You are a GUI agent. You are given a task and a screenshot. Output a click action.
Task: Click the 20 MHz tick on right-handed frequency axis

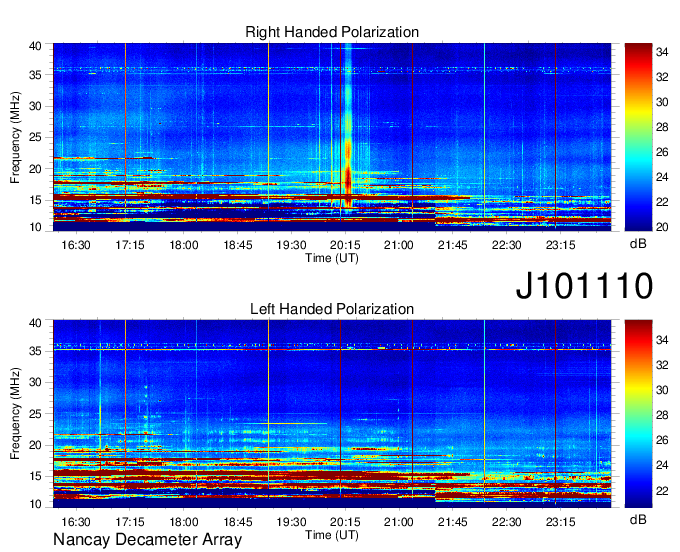[35, 169]
